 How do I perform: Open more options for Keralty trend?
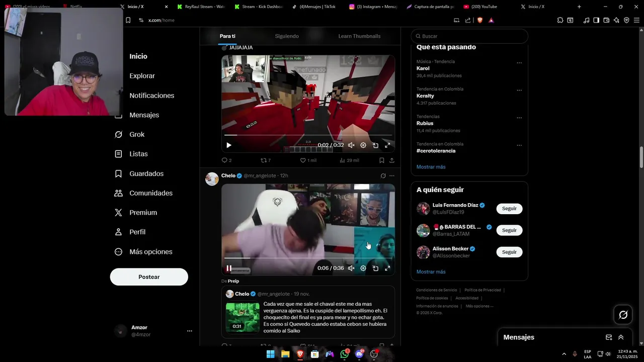click(x=519, y=90)
